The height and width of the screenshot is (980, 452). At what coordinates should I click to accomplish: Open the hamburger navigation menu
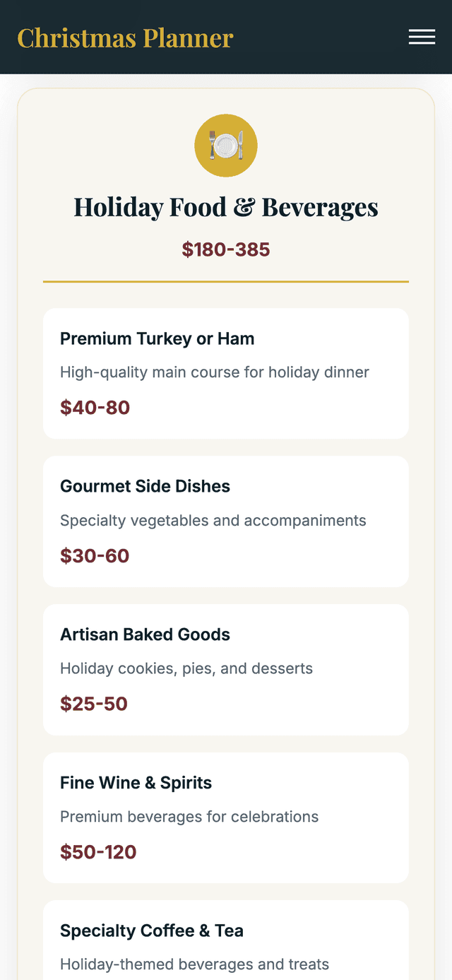pos(422,37)
